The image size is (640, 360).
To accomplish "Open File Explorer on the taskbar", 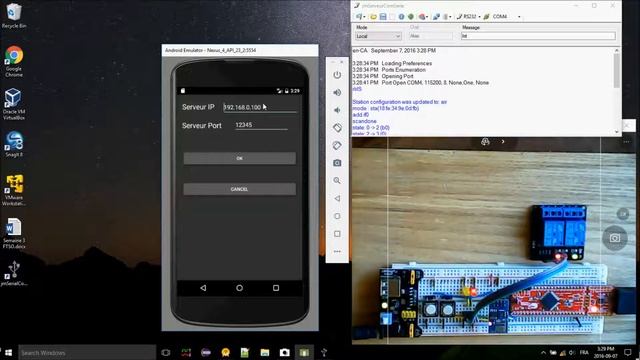I will pyautogui.click(x=265, y=353).
